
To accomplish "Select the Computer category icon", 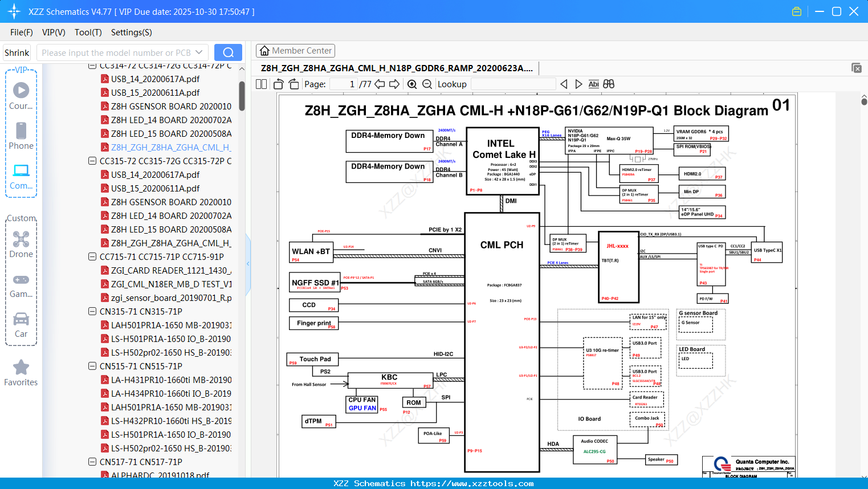I will 21,176.
